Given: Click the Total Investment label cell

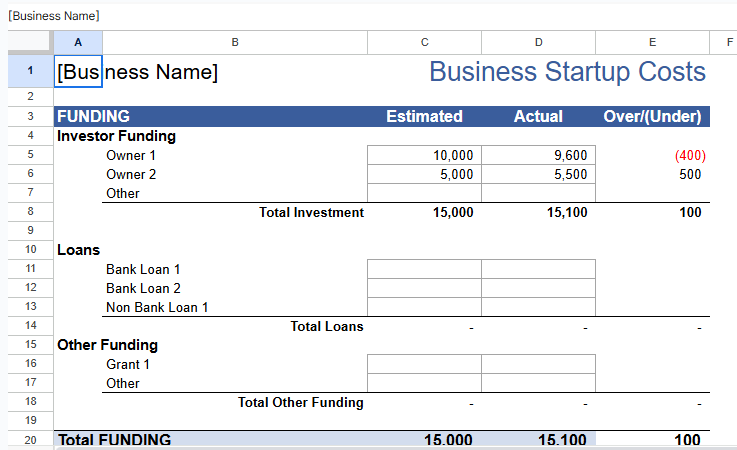Looking at the screenshot, I should coord(311,212).
